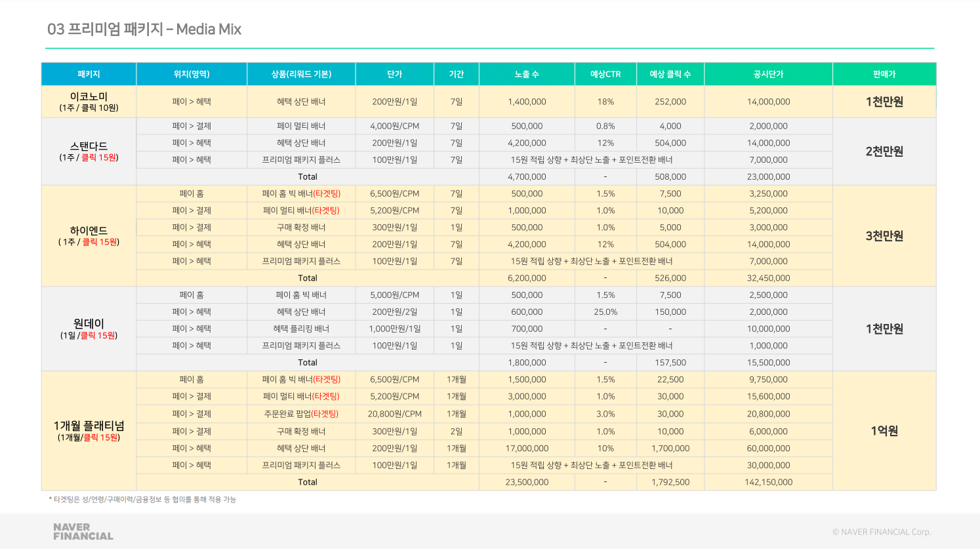Select the '1억원' sale price
Screen dimensions: 980x549
coord(884,431)
